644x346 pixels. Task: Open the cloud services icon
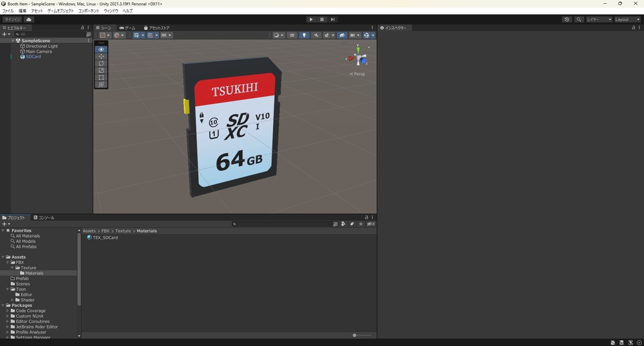[29, 20]
